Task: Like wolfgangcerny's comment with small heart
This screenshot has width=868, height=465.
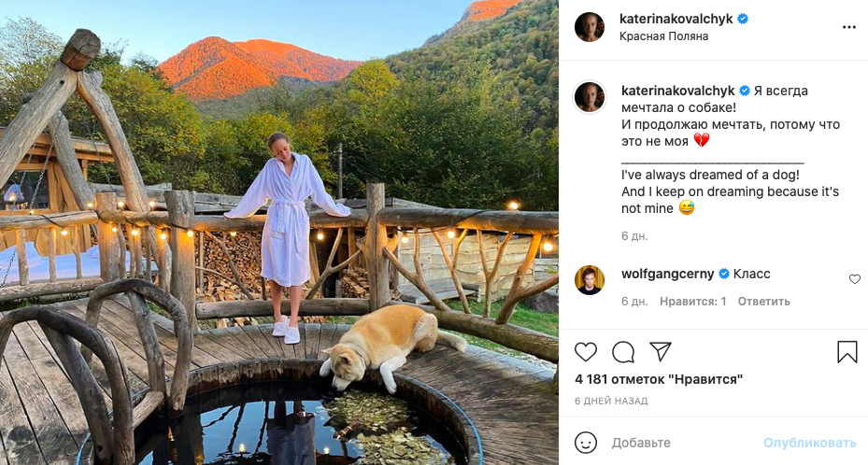Action: (854, 279)
